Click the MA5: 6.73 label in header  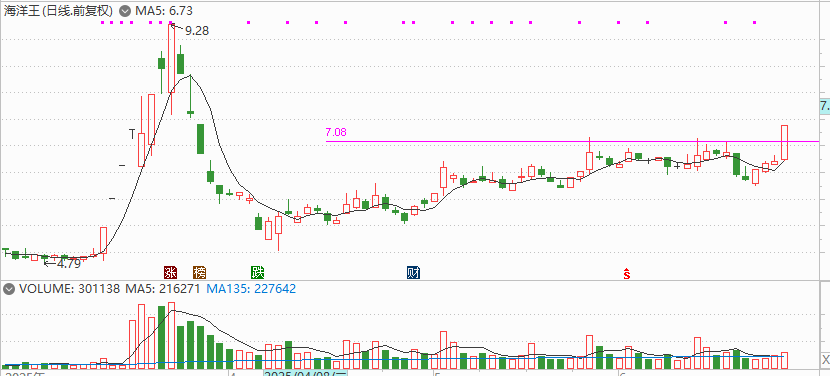[x=164, y=10]
